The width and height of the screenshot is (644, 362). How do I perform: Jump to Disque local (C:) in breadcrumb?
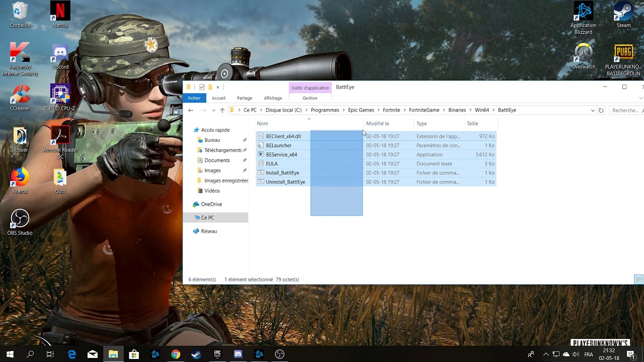(x=284, y=110)
